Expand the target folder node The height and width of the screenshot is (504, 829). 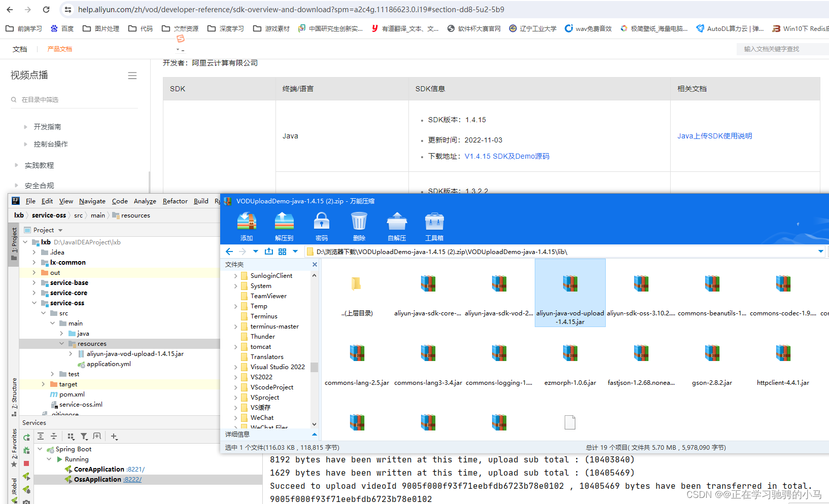click(43, 384)
